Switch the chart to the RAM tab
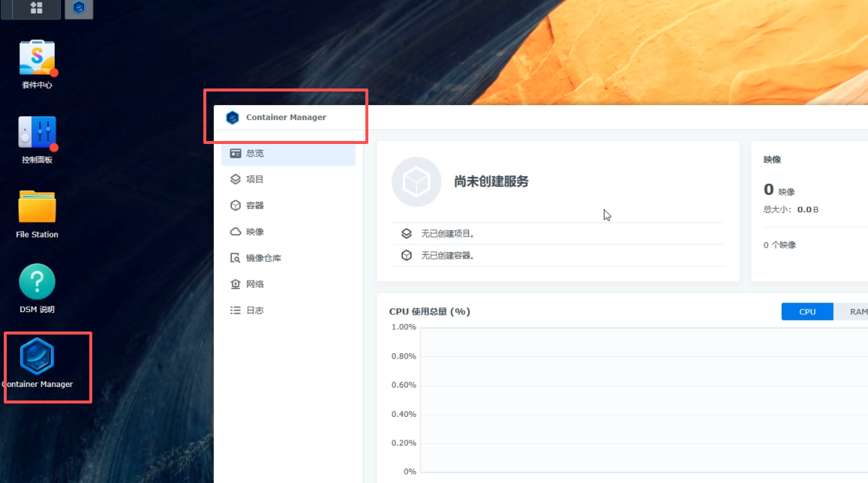 pyautogui.click(x=855, y=312)
